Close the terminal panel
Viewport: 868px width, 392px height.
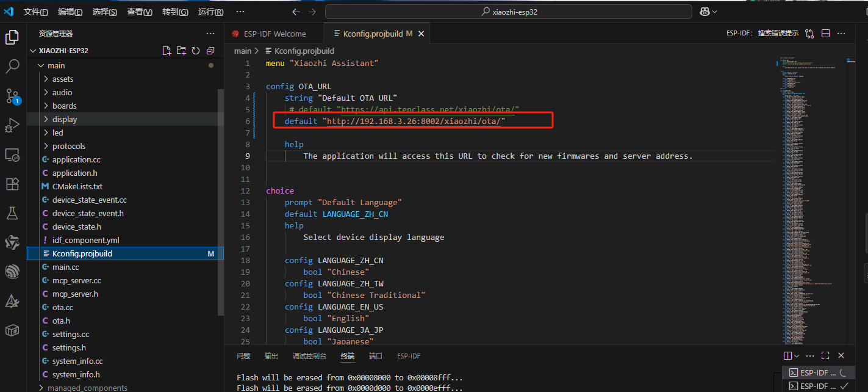pyautogui.click(x=841, y=355)
